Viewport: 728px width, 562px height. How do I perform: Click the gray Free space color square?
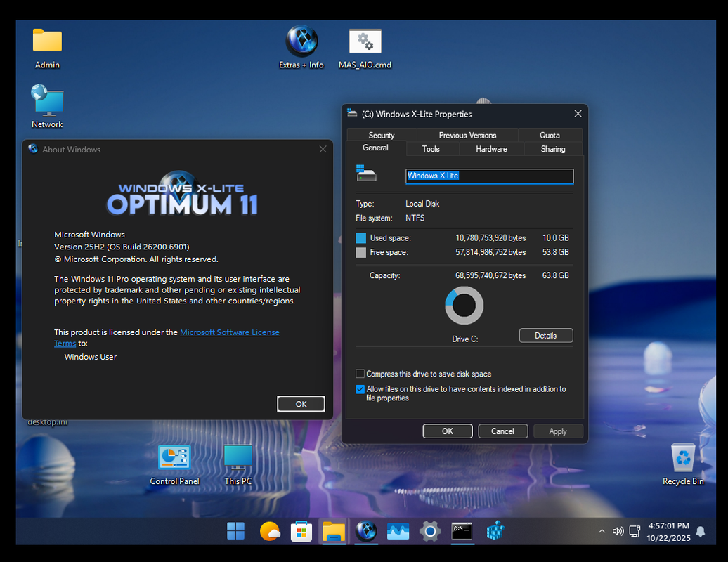click(360, 252)
